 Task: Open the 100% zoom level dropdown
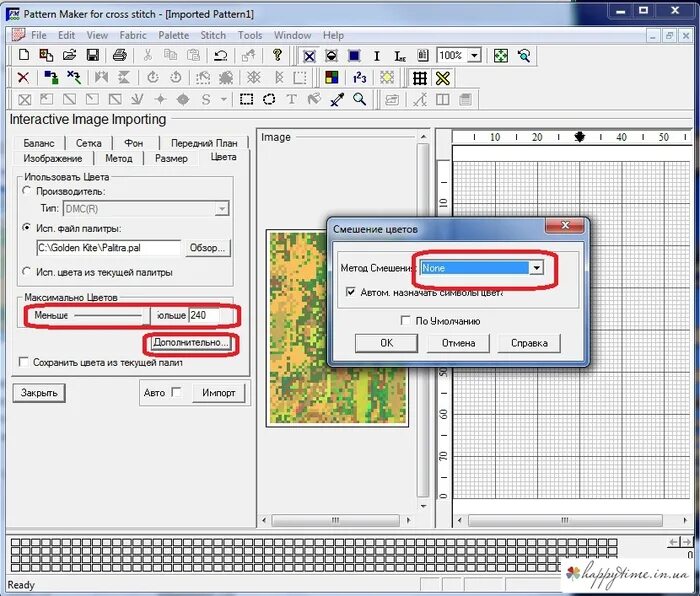point(475,56)
